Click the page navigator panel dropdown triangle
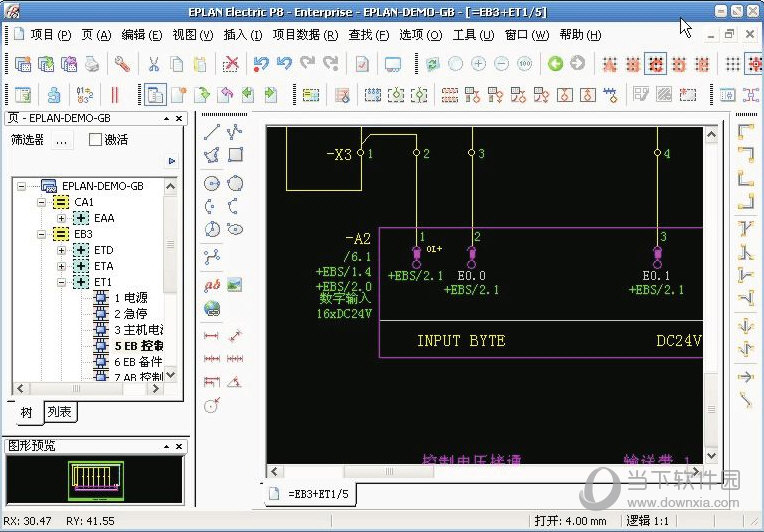The height and width of the screenshot is (532, 764). tap(167, 118)
